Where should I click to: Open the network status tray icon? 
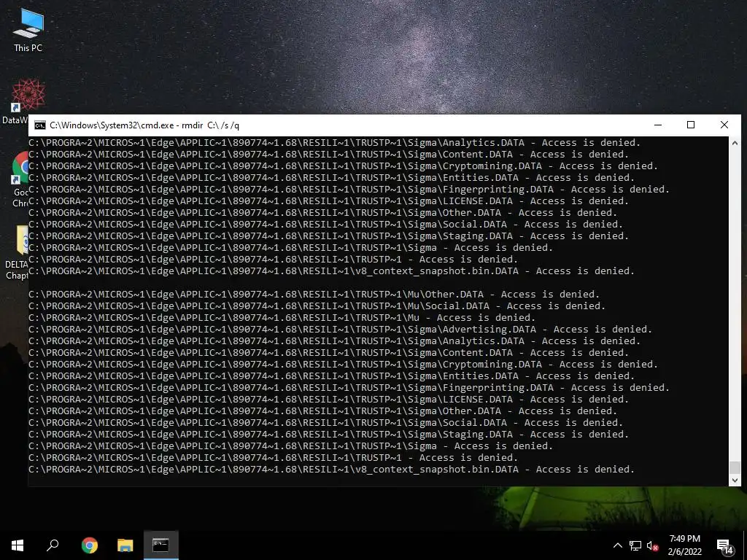point(635,545)
